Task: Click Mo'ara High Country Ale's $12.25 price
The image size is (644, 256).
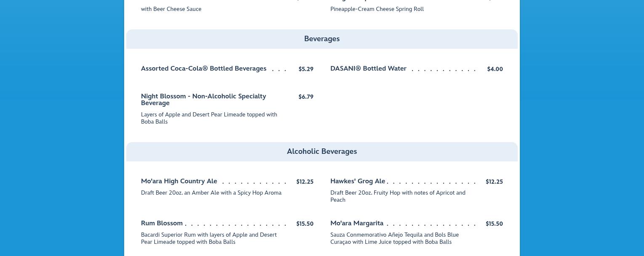Action: 305,182
